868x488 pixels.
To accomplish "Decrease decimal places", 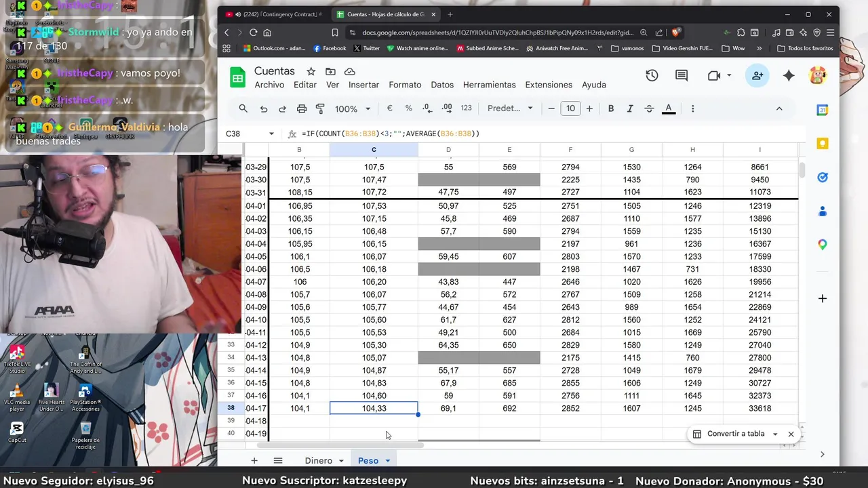I will [427, 108].
